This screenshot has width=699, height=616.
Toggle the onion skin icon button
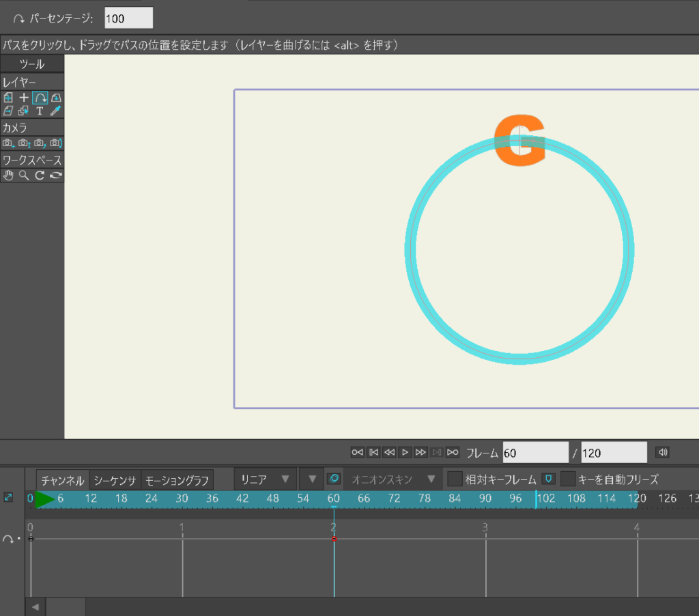point(333,479)
